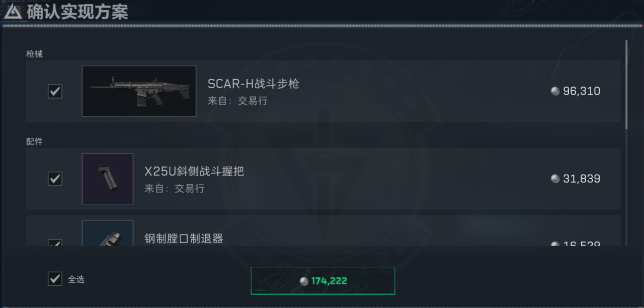Click the steel muzzle brake thumbnail
The height and width of the screenshot is (308, 644).
tap(108, 234)
